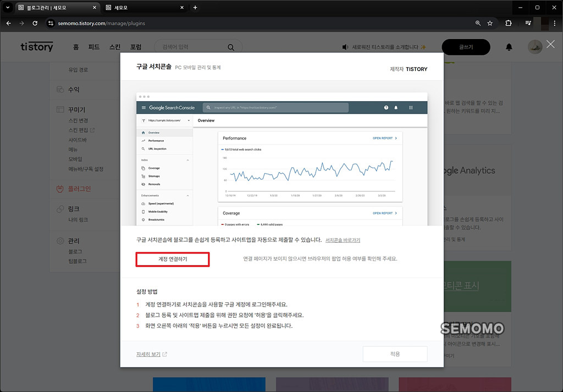Select 플러그인 in sidebar

[79, 189]
